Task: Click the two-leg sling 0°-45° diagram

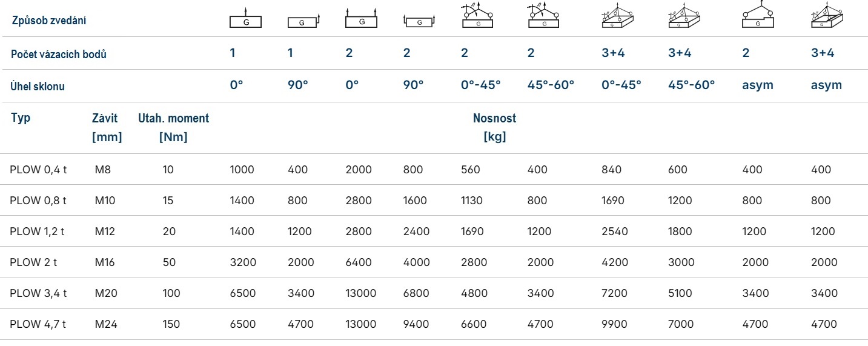Action: (479, 16)
